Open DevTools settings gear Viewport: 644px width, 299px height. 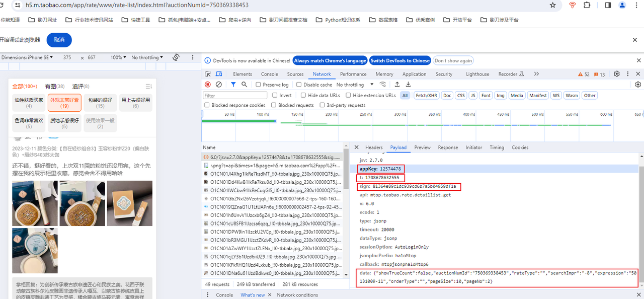[x=616, y=74]
